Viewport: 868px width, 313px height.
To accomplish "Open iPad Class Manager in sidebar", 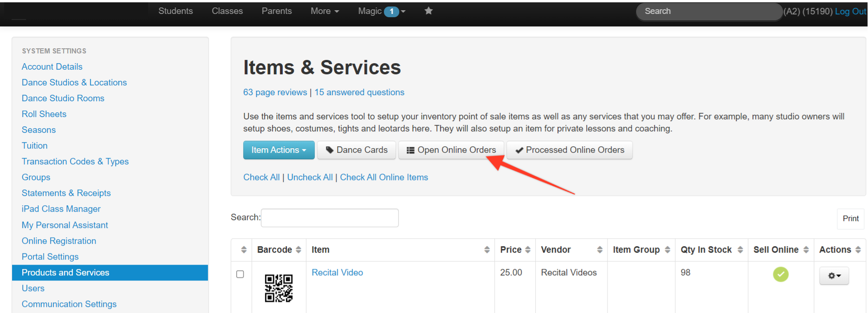I will click(61, 209).
